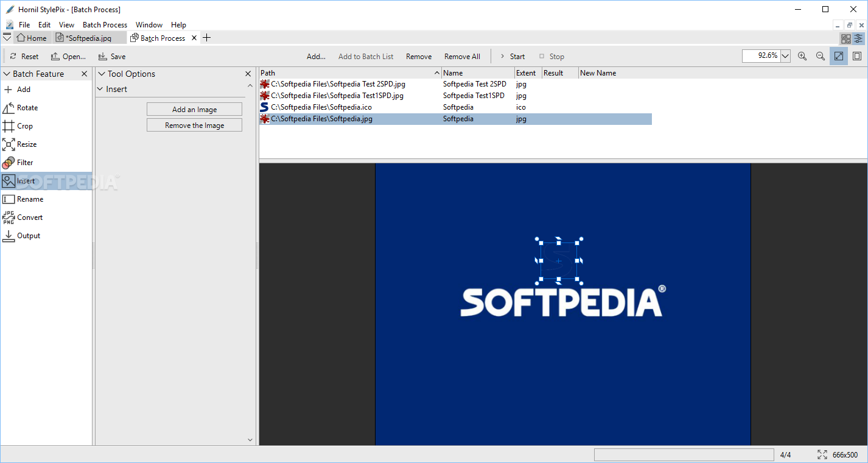868x463 pixels.
Task: Click the zoom in magnifier icon
Action: (x=802, y=56)
